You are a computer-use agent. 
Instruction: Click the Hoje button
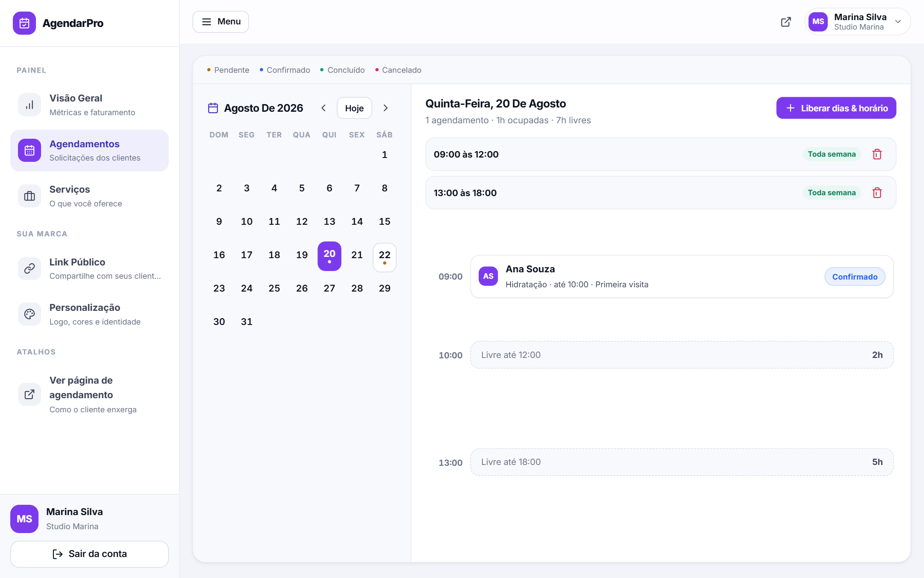click(x=354, y=108)
